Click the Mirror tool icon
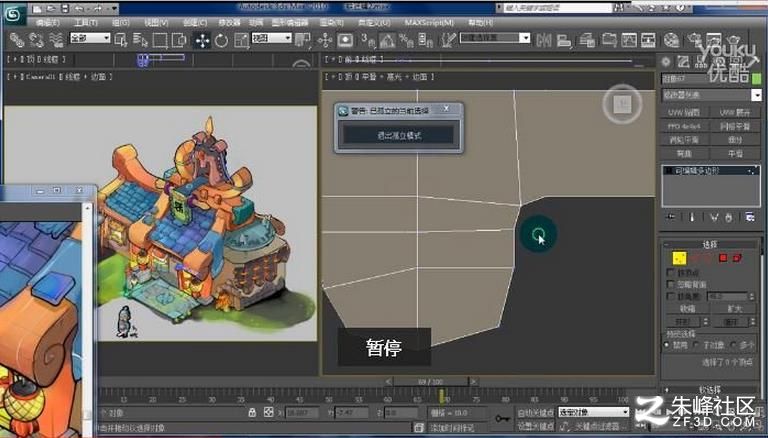Screen dimensions: 768x438 click(x=544, y=40)
